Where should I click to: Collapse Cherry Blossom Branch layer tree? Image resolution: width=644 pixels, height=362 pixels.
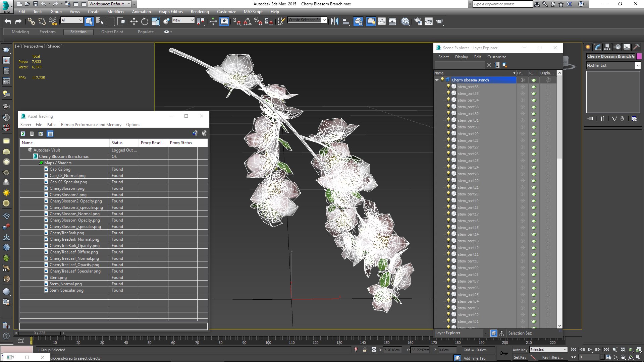point(437,80)
